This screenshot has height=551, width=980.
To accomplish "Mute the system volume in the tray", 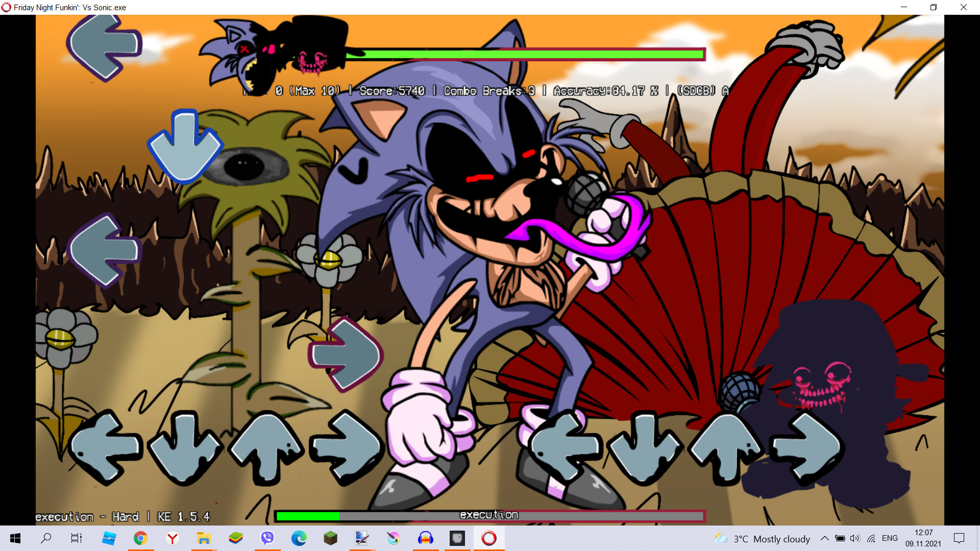I will pyautogui.click(x=855, y=538).
